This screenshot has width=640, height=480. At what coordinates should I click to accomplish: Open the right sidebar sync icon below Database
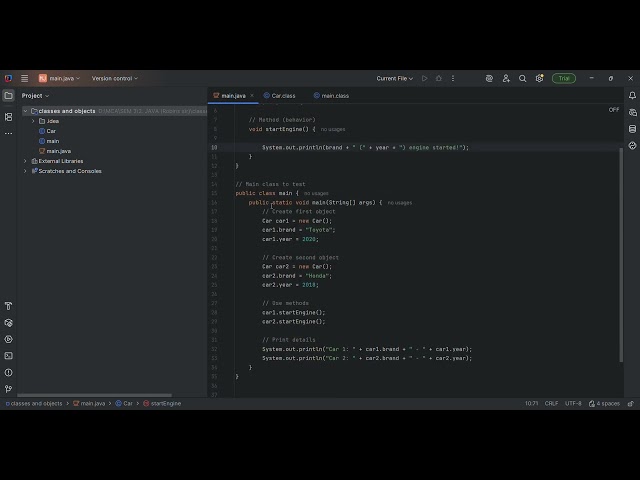coord(632,146)
